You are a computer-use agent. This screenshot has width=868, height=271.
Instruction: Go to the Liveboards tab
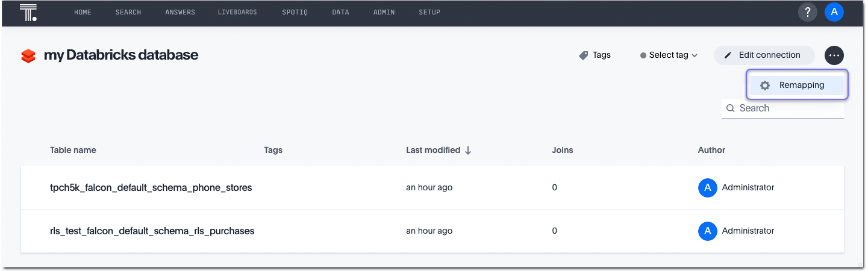pos(237,13)
